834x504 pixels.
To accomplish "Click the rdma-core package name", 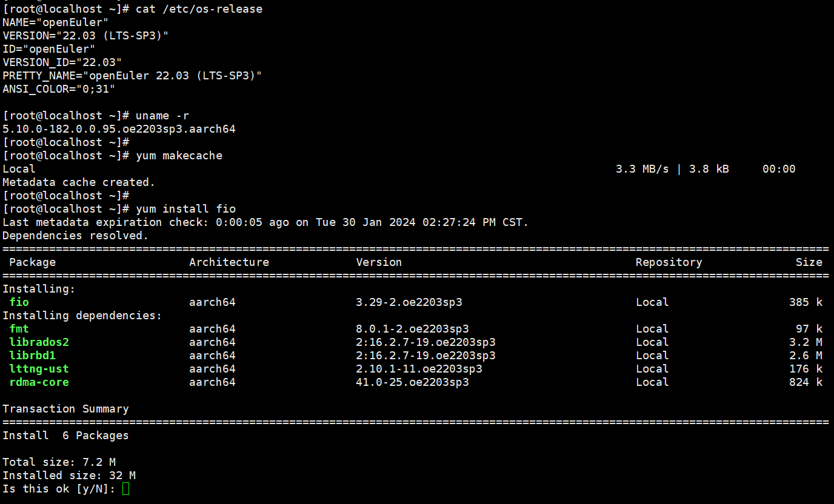I will pyautogui.click(x=39, y=382).
